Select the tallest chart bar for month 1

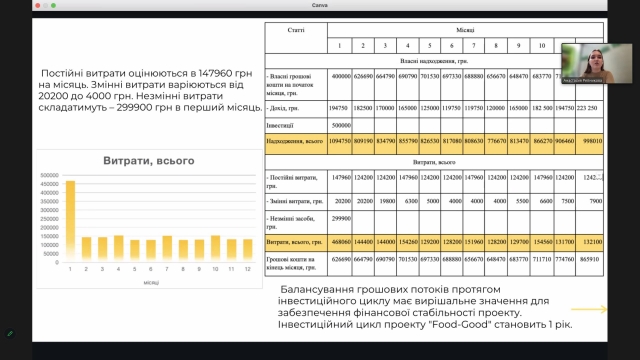[71, 220]
